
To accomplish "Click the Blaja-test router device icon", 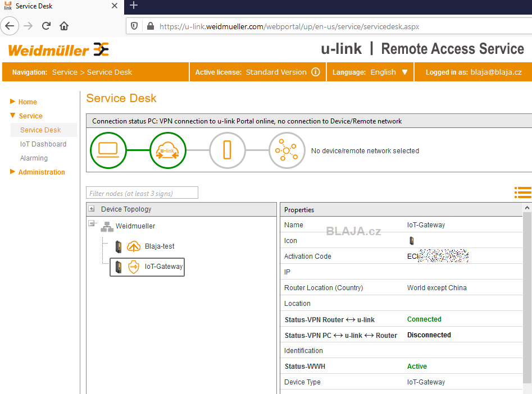I will 119,246.
